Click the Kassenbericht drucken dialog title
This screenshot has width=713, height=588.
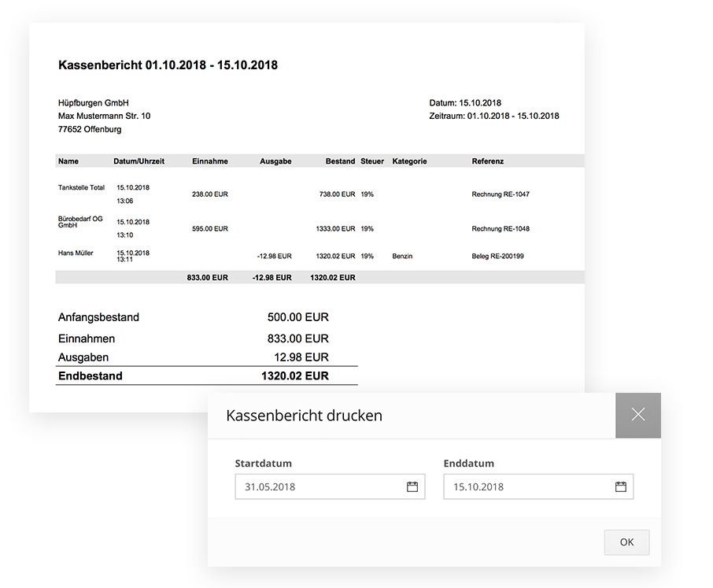pos(304,416)
